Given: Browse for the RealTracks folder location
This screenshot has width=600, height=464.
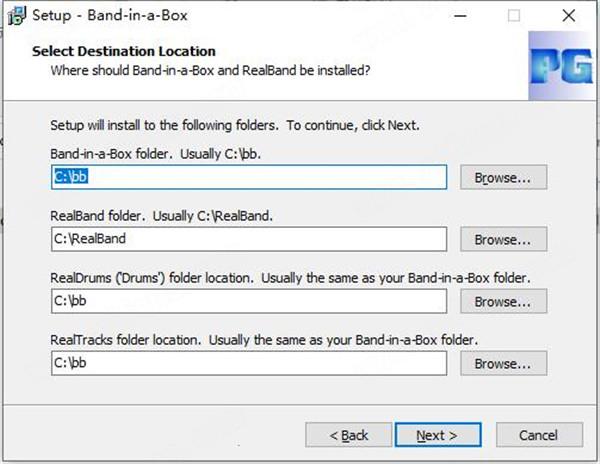Looking at the screenshot, I should (504, 363).
